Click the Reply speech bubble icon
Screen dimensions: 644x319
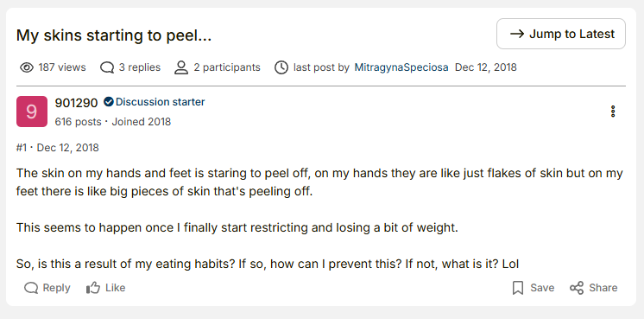click(x=31, y=288)
